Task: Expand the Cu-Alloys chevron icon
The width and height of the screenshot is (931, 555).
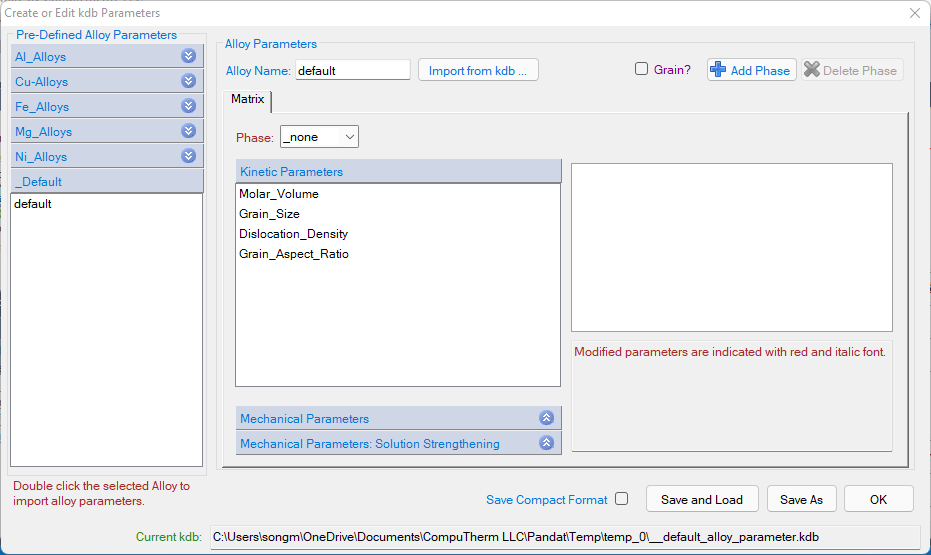Action: [188, 82]
